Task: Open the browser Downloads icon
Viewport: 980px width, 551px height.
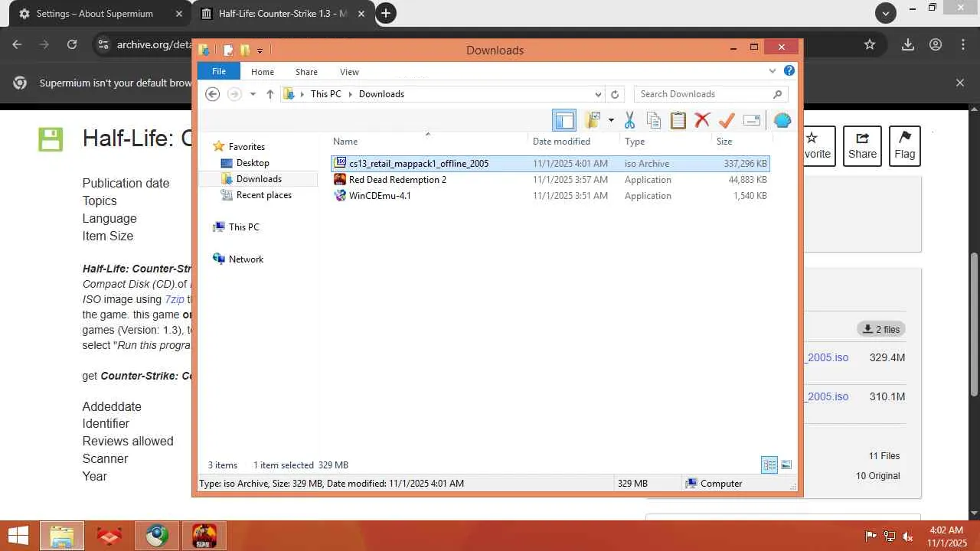Action: coord(908,44)
